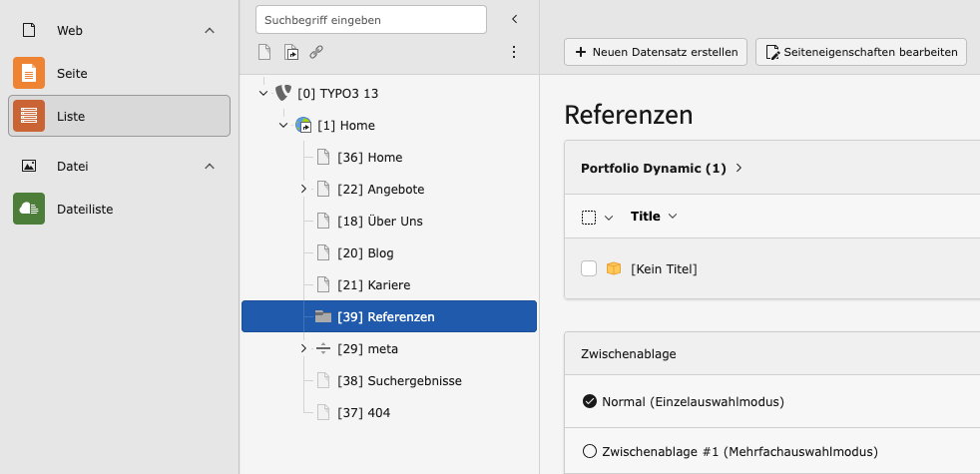
Task: Tick the checkbox for the Kein Titel record
Action: (x=589, y=268)
